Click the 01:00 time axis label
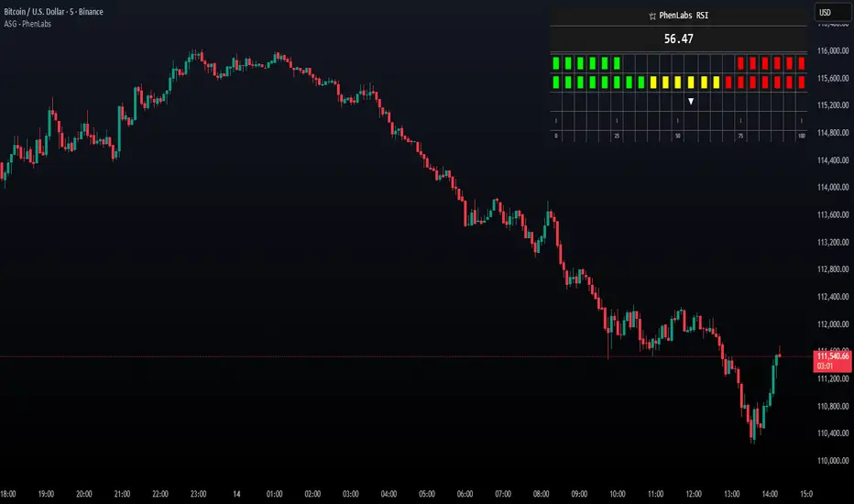Screen dimensions: 854x504 275,494
